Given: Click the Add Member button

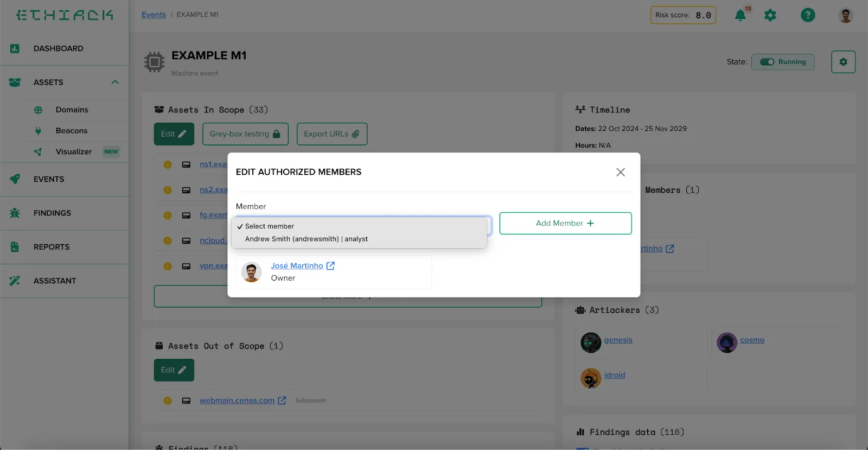Looking at the screenshot, I should pyautogui.click(x=565, y=223).
